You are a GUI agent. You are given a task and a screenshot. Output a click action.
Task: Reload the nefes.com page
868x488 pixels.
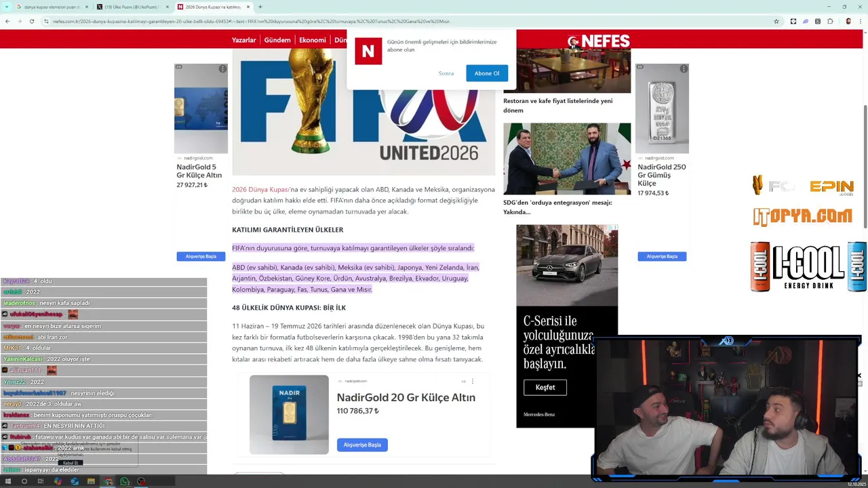32,21
